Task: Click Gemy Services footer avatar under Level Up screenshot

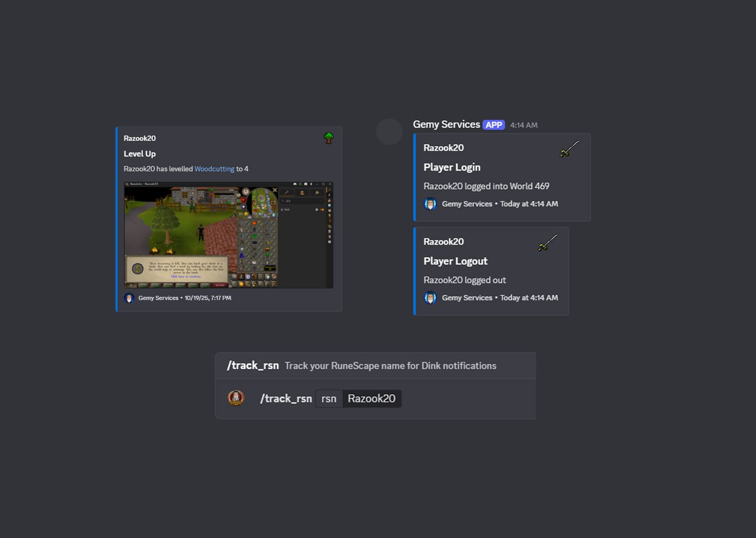Action: coord(129,298)
